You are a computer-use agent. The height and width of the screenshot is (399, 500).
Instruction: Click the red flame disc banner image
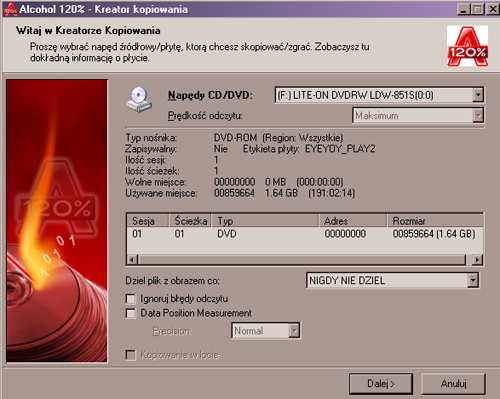[x=57, y=221]
